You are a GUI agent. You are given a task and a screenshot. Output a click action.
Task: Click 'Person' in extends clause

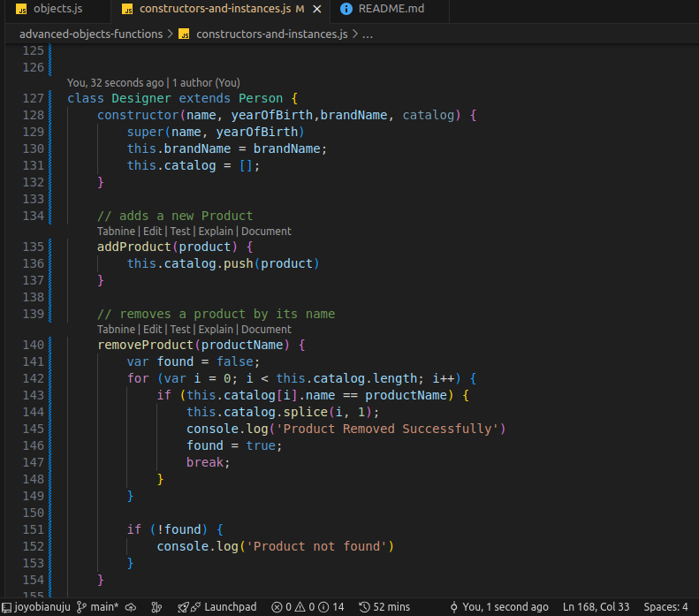[x=261, y=98]
